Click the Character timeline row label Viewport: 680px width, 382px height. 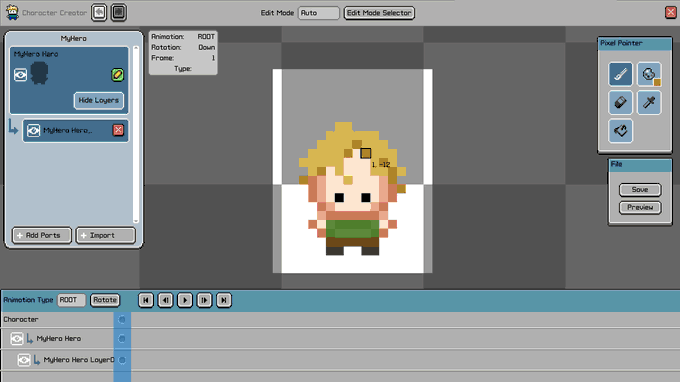21,320
